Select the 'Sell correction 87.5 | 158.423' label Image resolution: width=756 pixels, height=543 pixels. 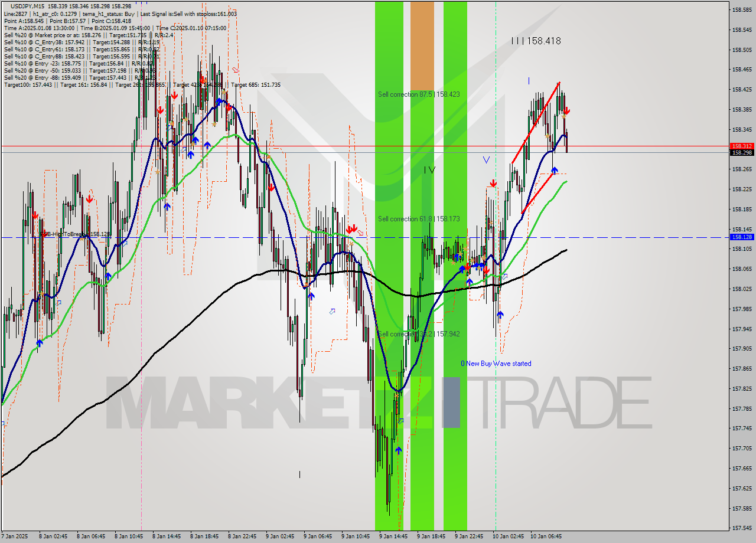click(x=419, y=94)
